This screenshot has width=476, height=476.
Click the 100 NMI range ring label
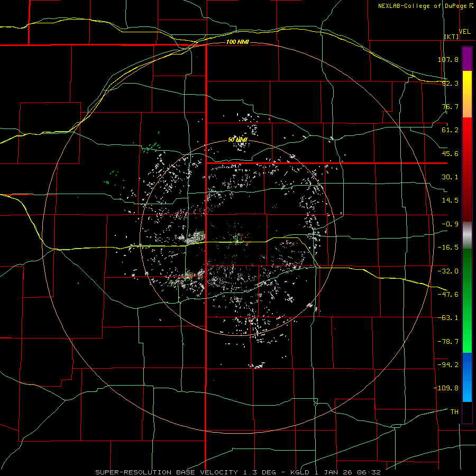point(237,42)
